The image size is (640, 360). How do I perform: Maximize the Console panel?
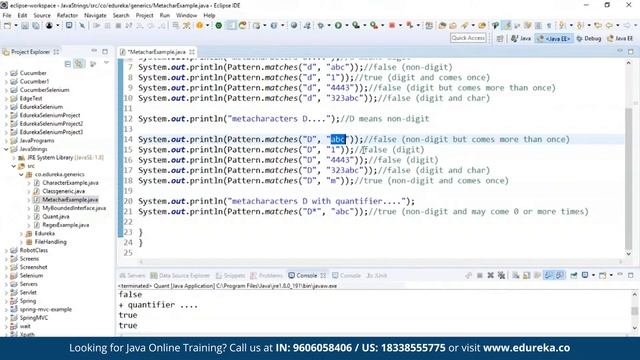(x=631, y=276)
